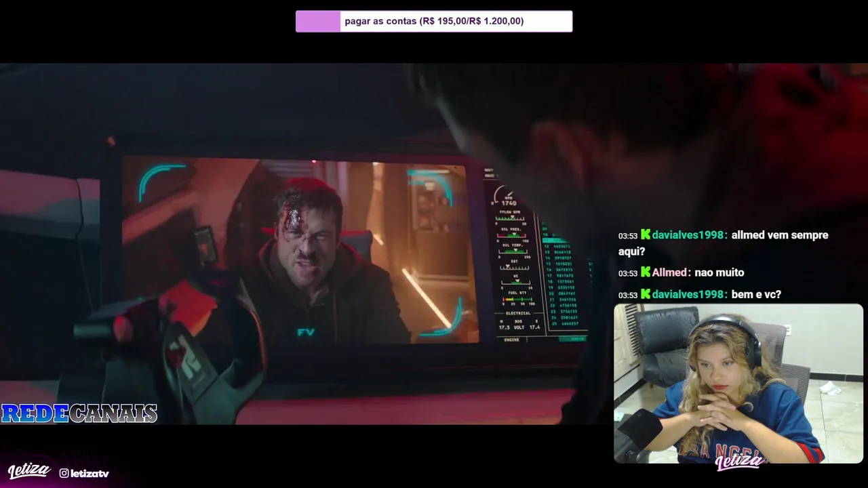Click the Kick badge beside "bem e vc?"

[646, 293]
